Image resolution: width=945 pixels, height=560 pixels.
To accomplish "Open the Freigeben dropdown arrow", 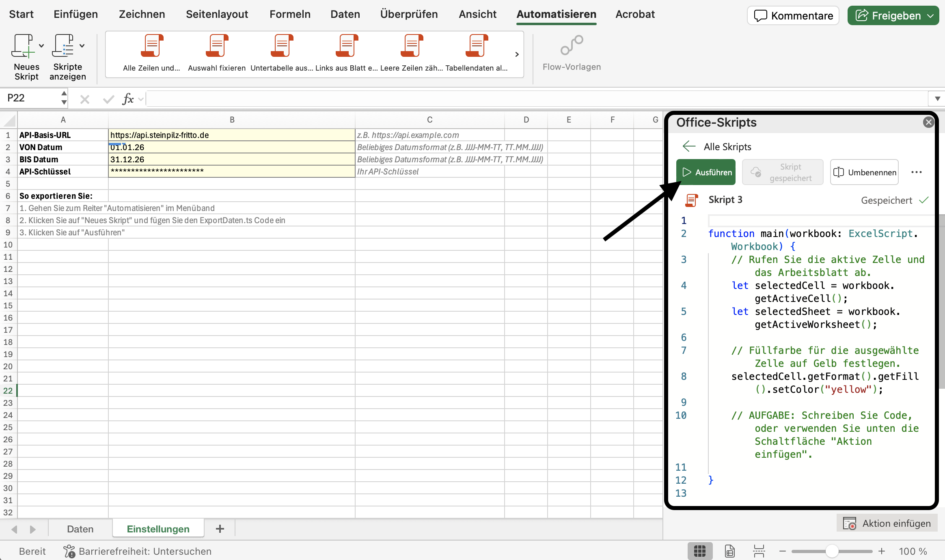I will pyautogui.click(x=931, y=16).
